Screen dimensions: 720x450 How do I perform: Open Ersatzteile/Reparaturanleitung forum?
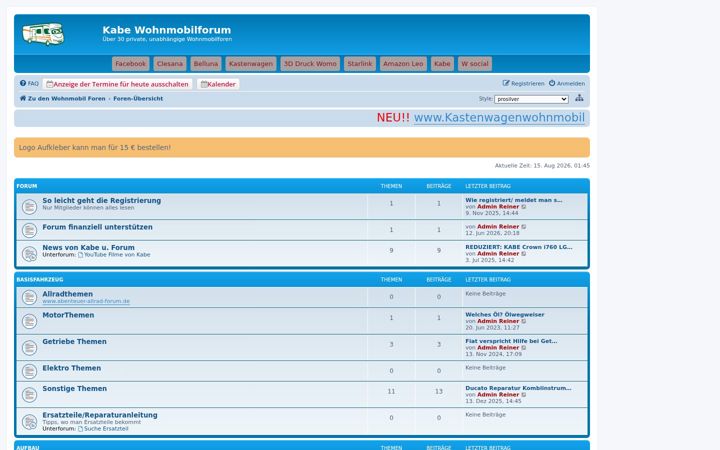[x=100, y=415]
